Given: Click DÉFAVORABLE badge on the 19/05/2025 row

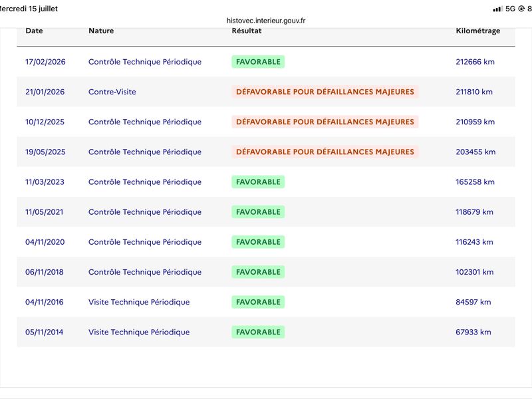Looking at the screenshot, I should pyautogui.click(x=325, y=152).
